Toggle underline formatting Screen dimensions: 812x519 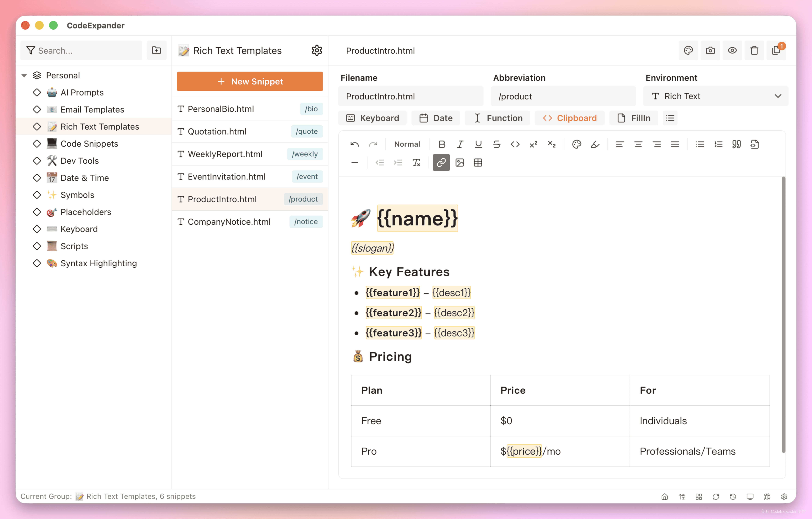click(478, 144)
